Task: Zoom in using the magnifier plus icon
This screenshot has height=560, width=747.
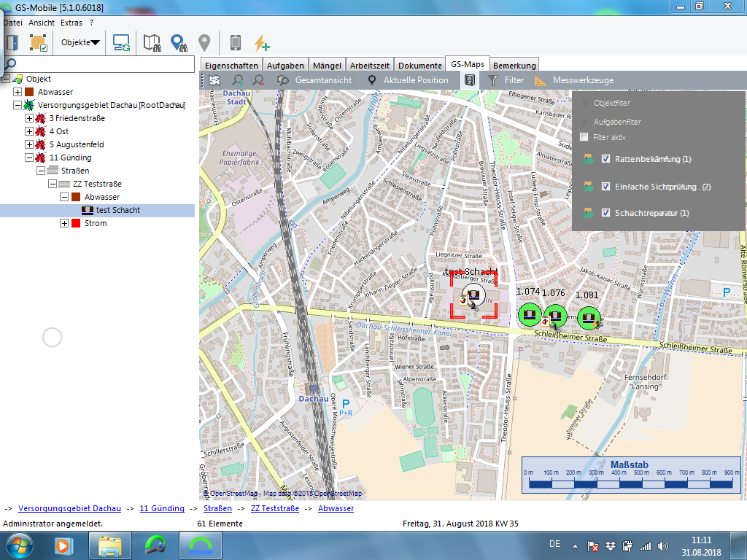Action: [238, 80]
